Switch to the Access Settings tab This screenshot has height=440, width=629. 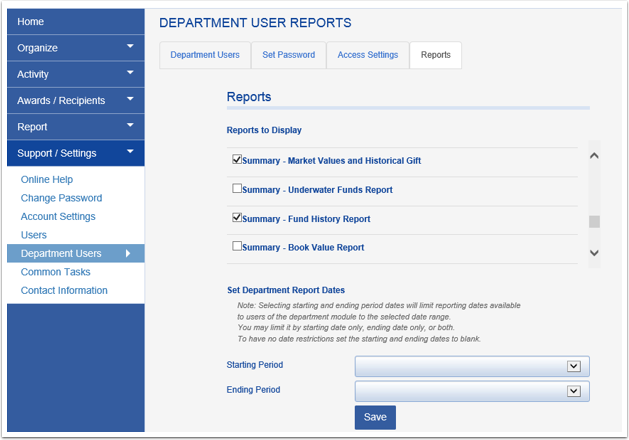[368, 55]
